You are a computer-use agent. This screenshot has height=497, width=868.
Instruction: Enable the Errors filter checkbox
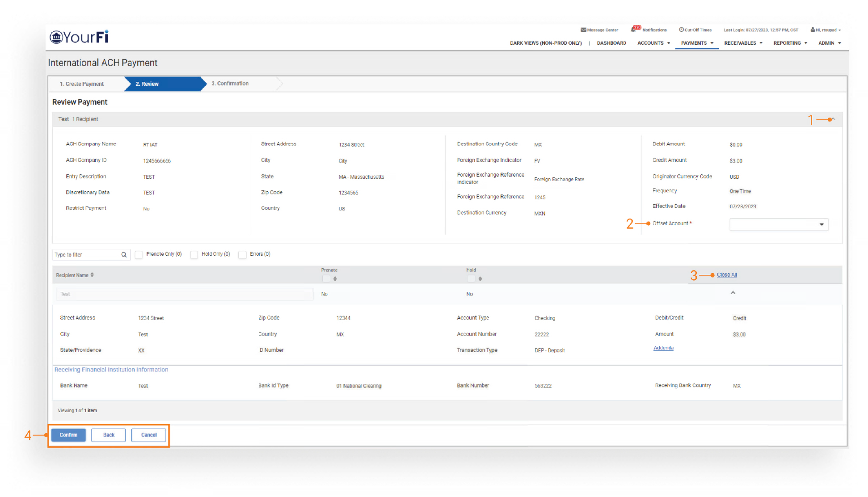pos(242,255)
